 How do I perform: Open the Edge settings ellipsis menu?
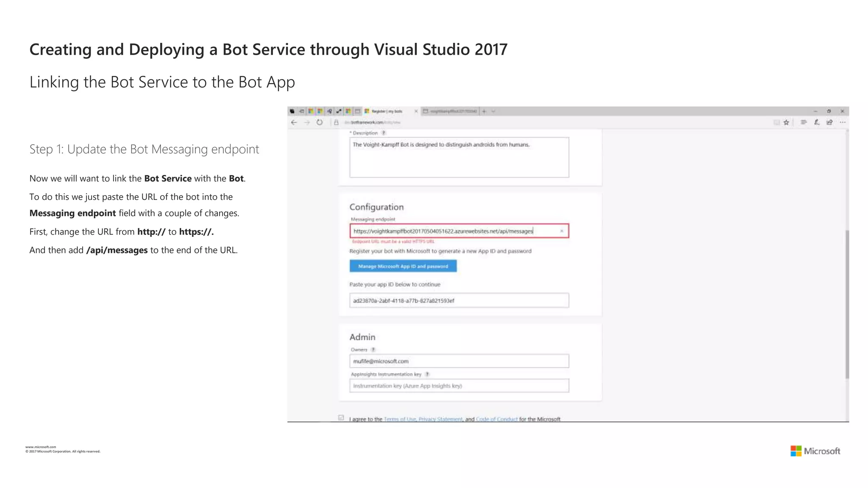tap(843, 122)
